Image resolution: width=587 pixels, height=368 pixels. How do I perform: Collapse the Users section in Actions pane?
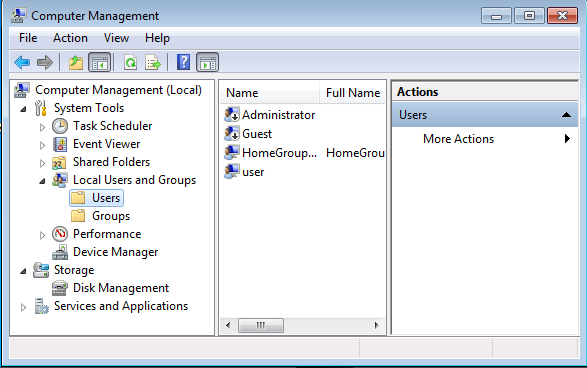(566, 115)
